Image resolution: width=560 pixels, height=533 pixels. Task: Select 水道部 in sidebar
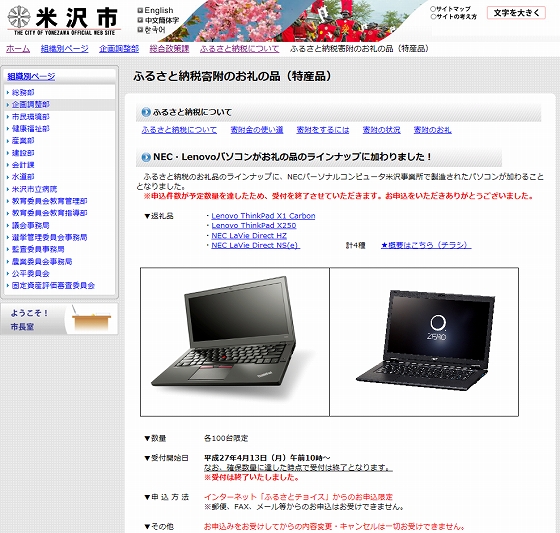click(x=23, y=177)
